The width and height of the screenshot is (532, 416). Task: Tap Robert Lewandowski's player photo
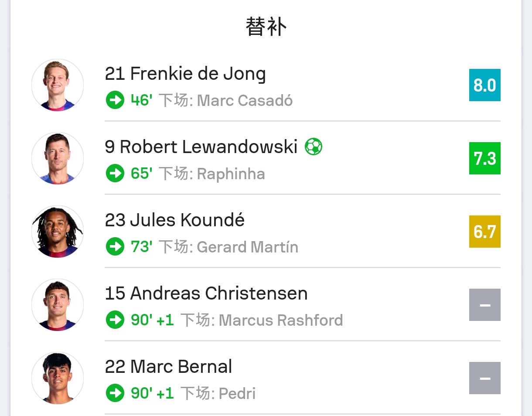58,158
